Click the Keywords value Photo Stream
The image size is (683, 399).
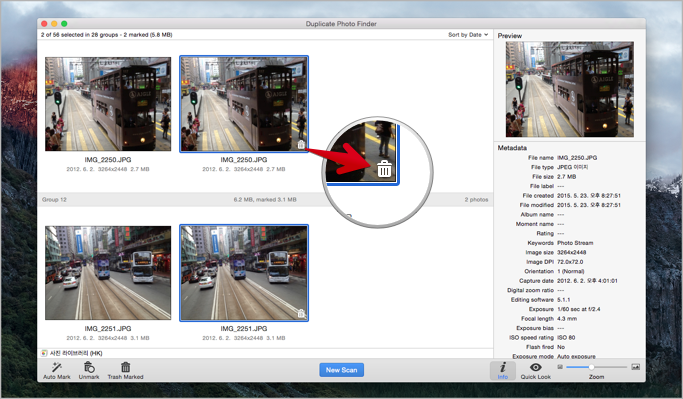[x=575, y=243]
